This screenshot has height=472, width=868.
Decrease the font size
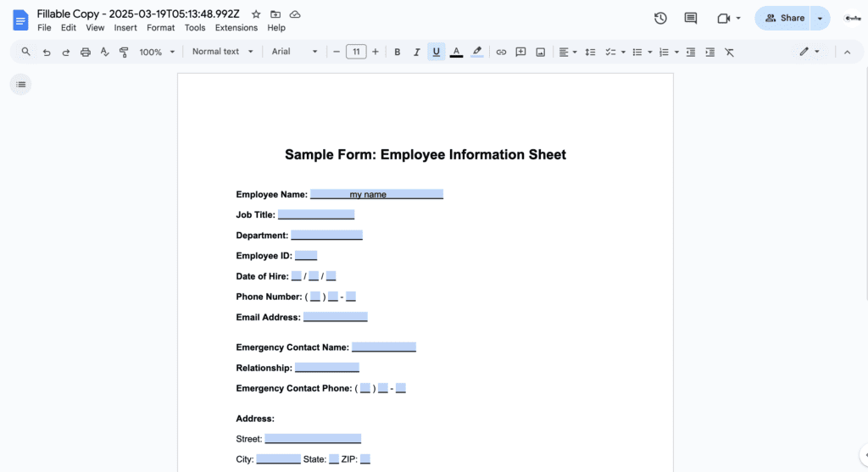pyautogui.click(x=336, y=52)
